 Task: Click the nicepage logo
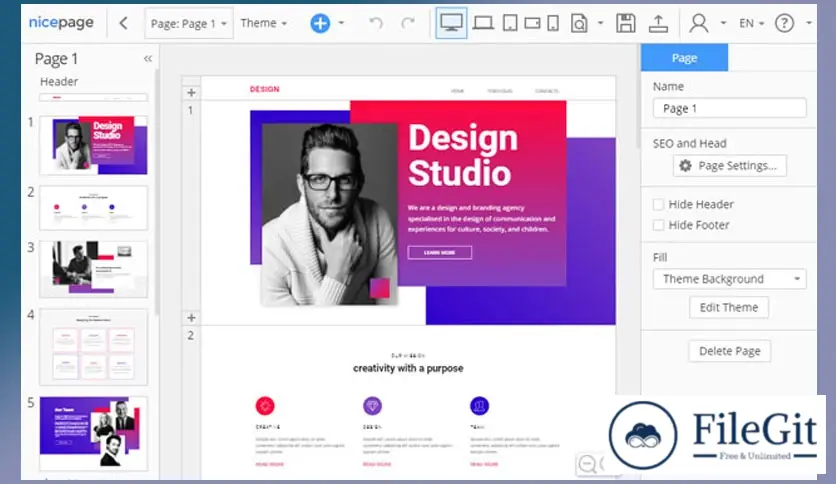tap(61, 22)
